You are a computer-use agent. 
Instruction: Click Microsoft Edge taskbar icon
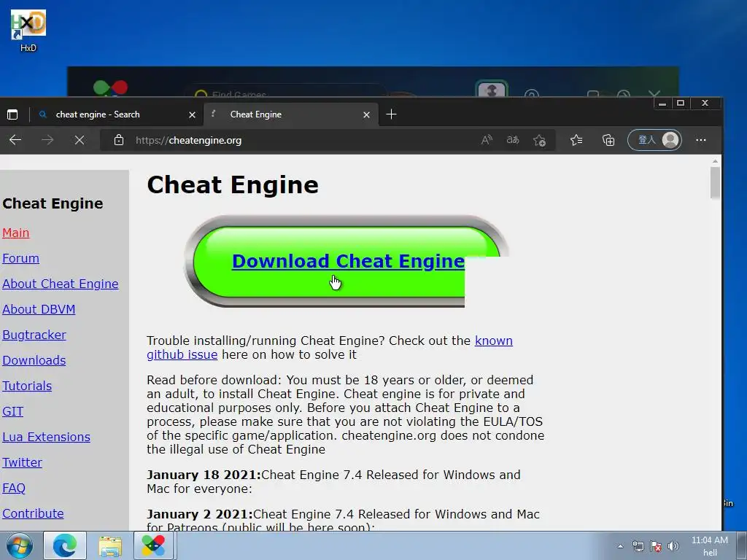coord(65,545)
